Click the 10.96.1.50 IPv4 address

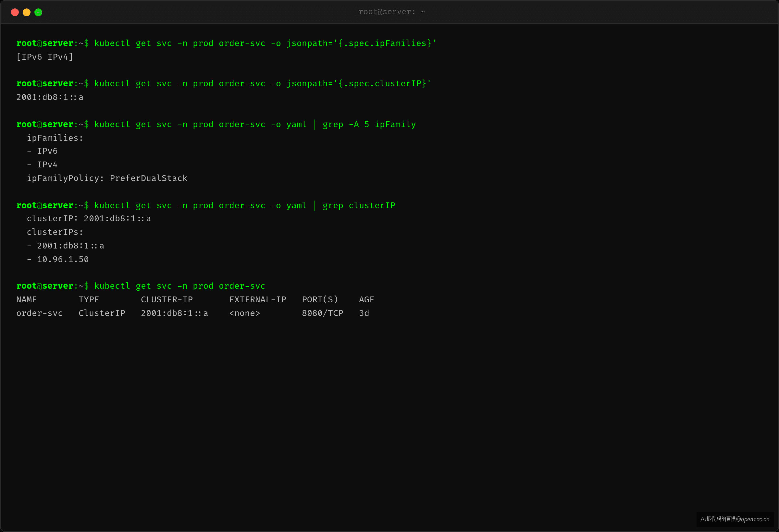[63, 259]
